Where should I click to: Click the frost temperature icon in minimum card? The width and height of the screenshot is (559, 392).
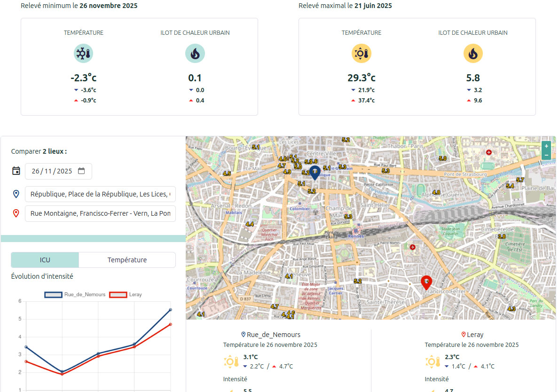[x=83, y=54]
